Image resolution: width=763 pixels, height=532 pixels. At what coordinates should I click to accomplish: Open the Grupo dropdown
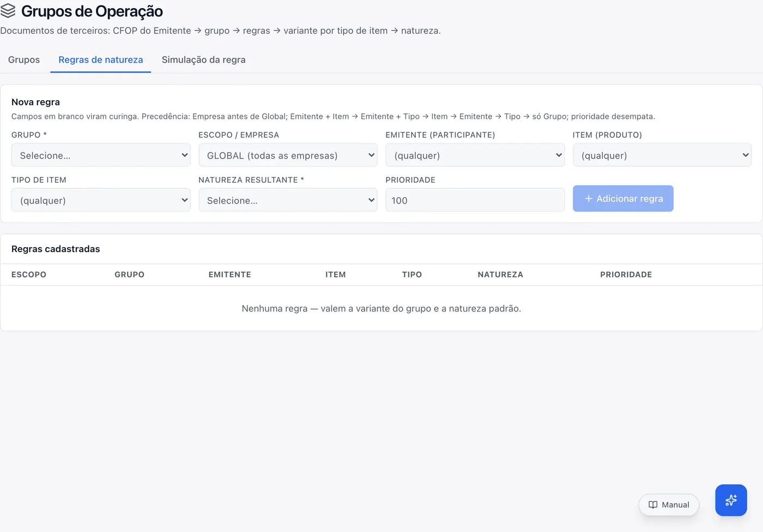[101, 155]
